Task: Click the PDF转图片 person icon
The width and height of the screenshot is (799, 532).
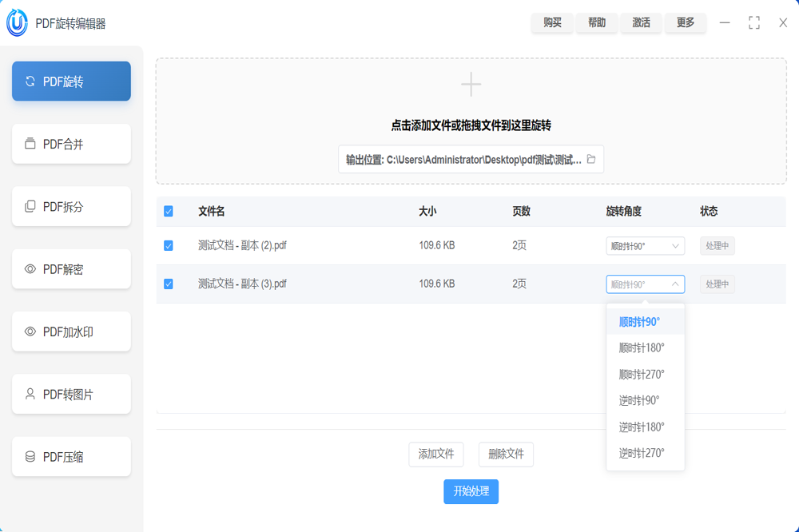Action: coord(30,394)
